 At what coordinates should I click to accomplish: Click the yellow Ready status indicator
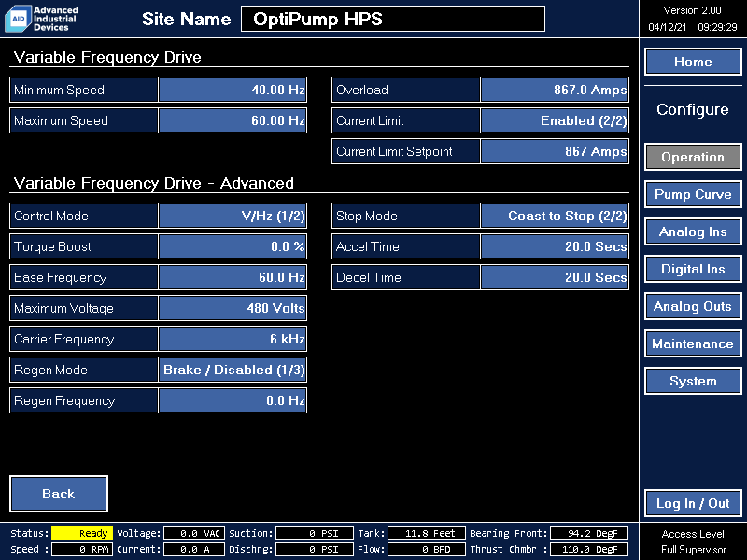(82, 533)
